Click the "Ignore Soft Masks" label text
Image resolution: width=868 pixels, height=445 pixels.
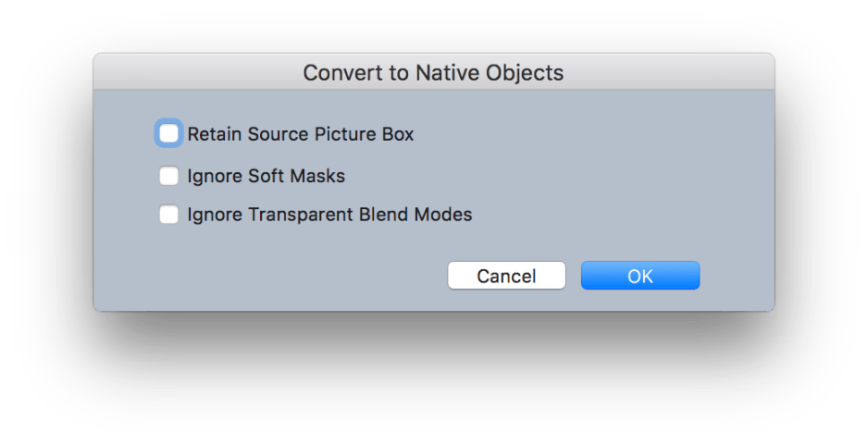[266, 176]
